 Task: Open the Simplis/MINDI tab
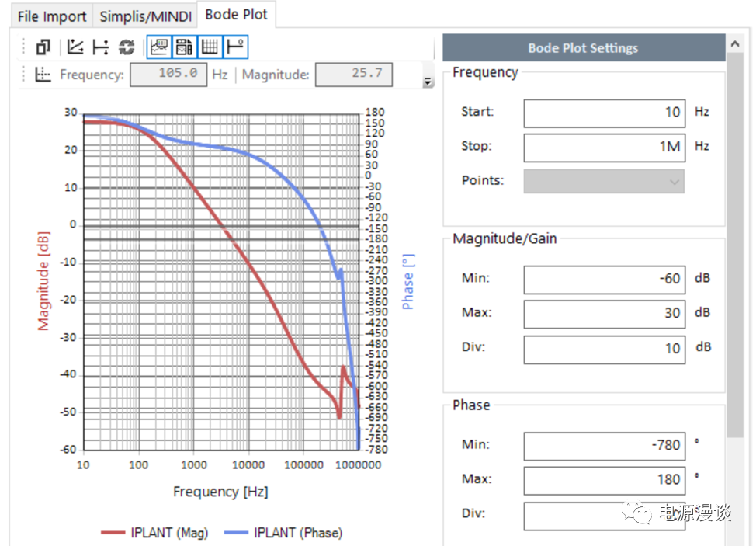(145, 16)
